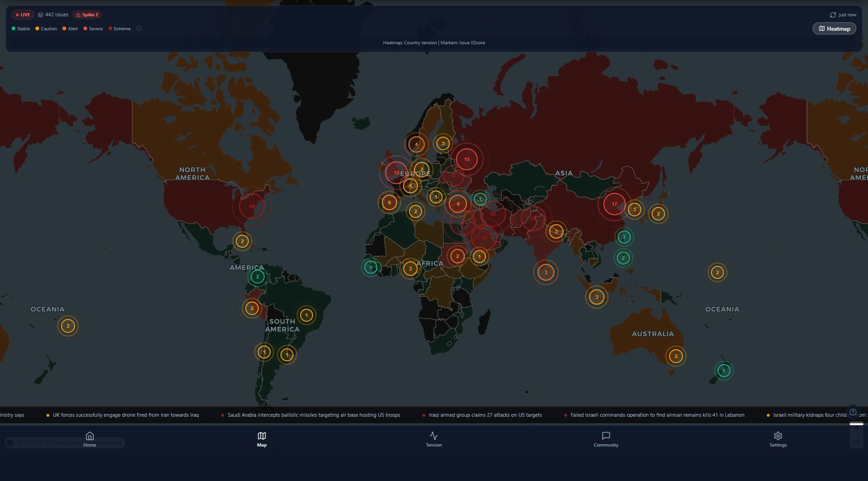Click the LIVE status badge
The image size is (868, 481).
click(x=23, y=15)
